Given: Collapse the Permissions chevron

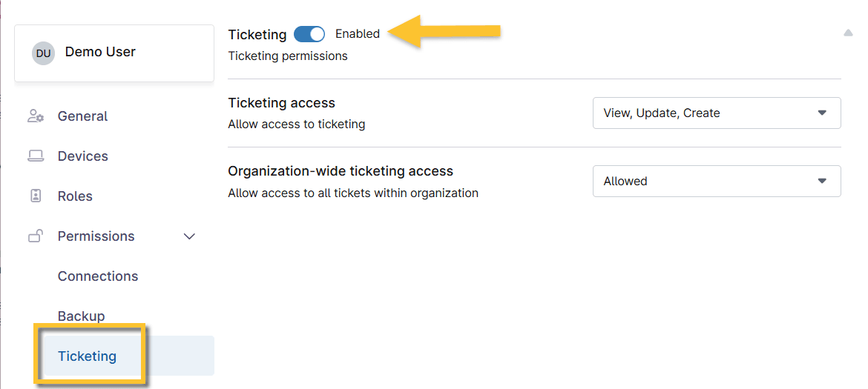Looking at the screenshot, I should (189, 236).
